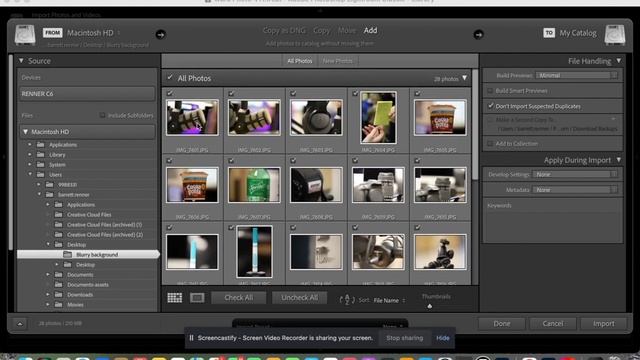The width and height of the screenshot is (640, 360).
Task: Click the System folder icon
Action: click(40, 164)
